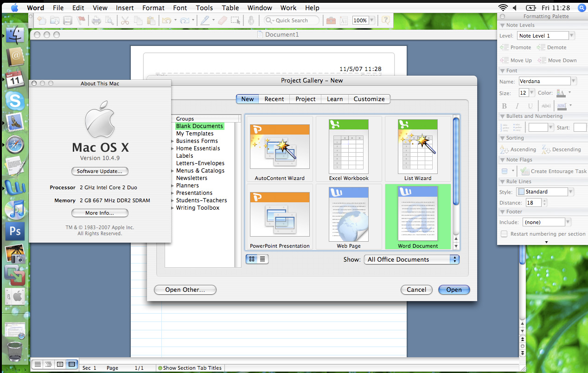Click the Open Other... button
This screenshot has height=373, width=588.
coord(185,289)
